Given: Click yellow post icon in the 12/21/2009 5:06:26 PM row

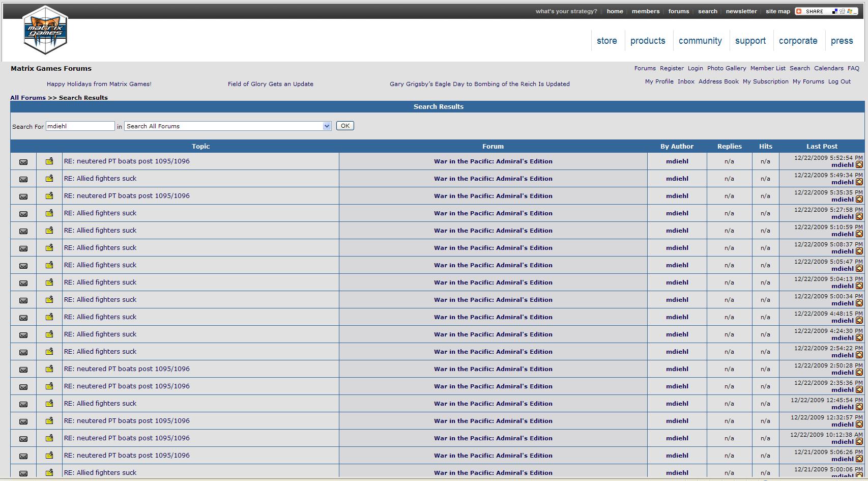Looking at the screenshot, I should coord(49,456).
